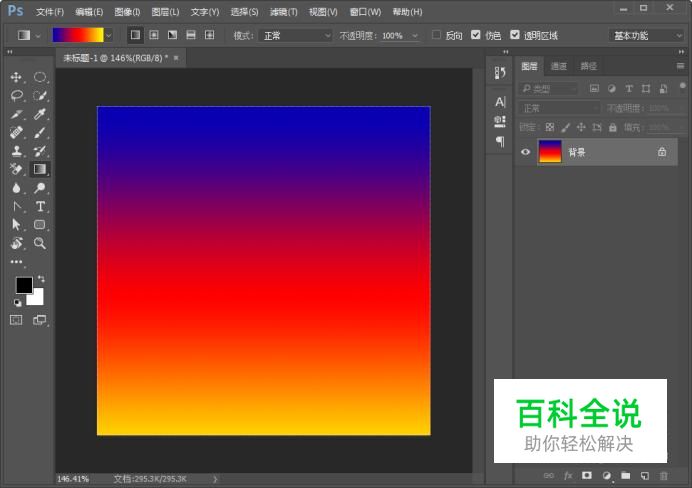Screen dimensions: 692x488
Task: Click the radial gradient style icon
Action: pos(153,35)
